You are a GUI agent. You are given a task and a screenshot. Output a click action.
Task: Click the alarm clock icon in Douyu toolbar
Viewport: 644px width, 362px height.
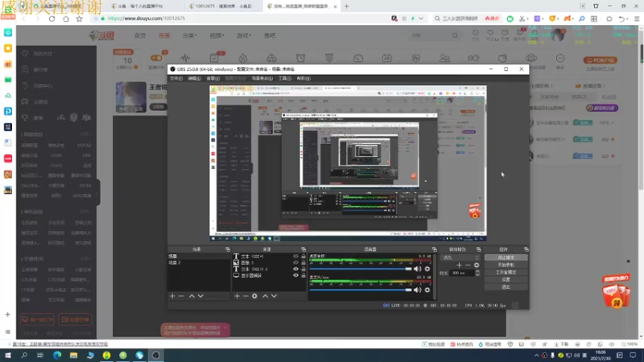pyautogui.click(x=300, y=58)
